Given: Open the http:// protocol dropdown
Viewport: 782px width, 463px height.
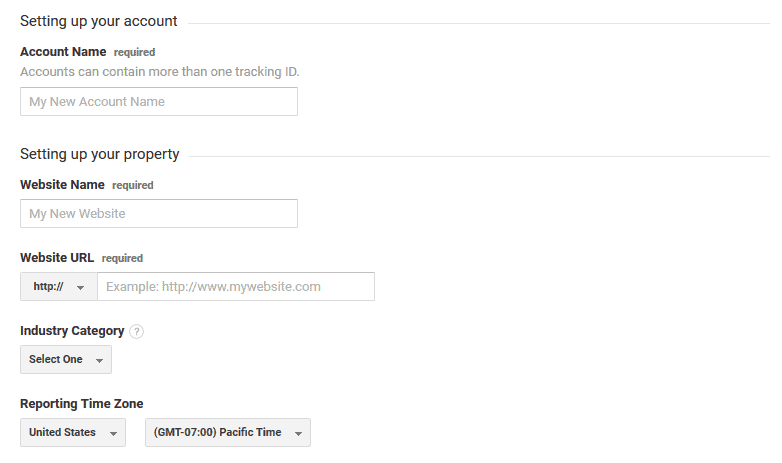Looking at the screenshot, I should 59,286.
